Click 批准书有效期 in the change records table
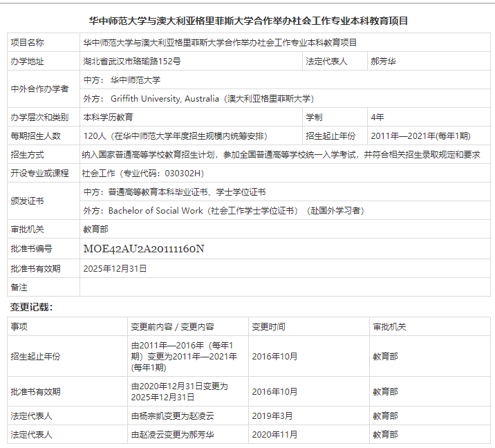Viewport: 495px width, 448px height. (35, 391)
